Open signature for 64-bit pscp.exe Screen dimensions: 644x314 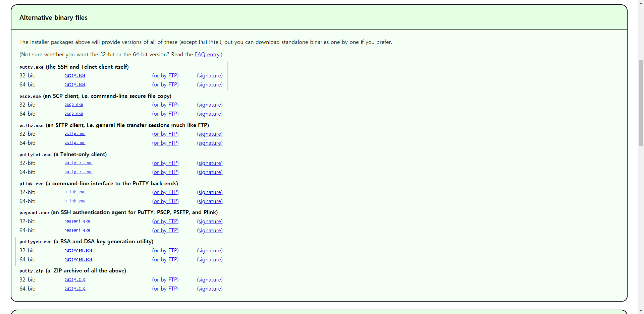pyautogui.click(x=210, y=114)
